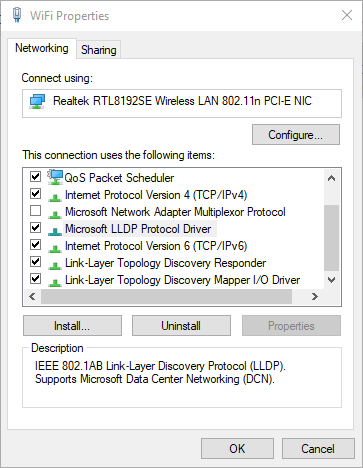Open the Sharing tab

pyautogui.click(x=99, y=50)
